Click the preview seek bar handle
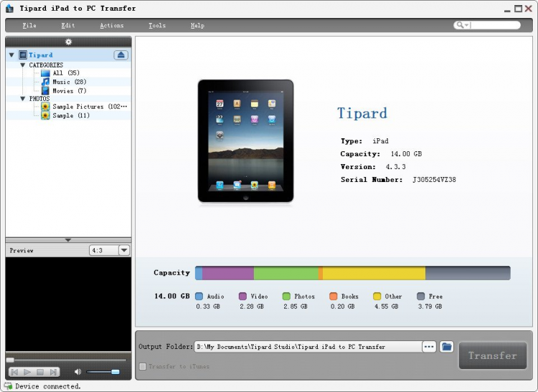The image size is (538, 392). (x=10, y=360)
